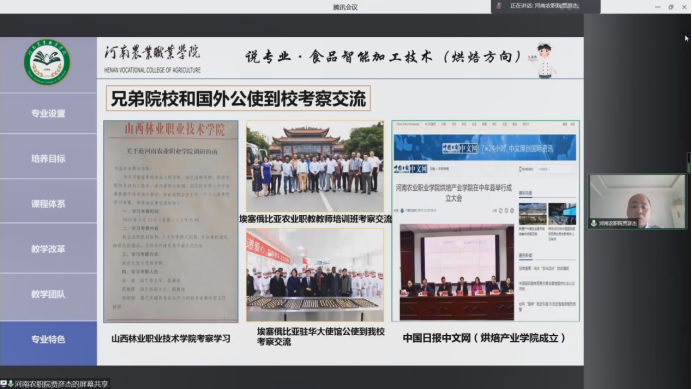
Task: Select the highlighted 专业特色 sidebar item
Action: click(48, 339)
